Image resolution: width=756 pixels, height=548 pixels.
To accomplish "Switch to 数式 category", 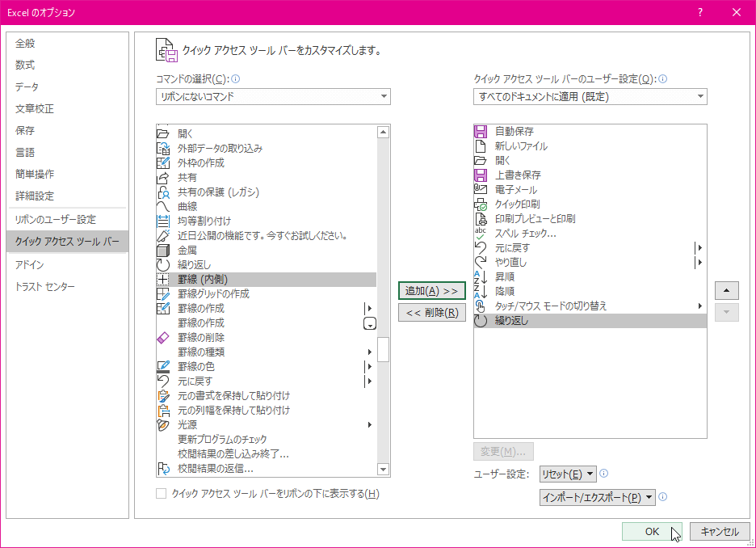I will [x=25, y=65].
